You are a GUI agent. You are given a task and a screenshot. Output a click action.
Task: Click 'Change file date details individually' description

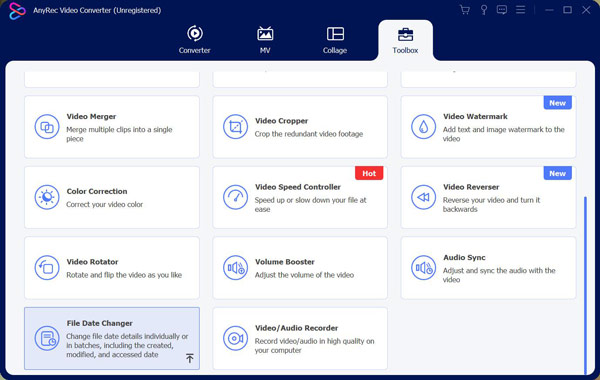[x=127, y=346]
